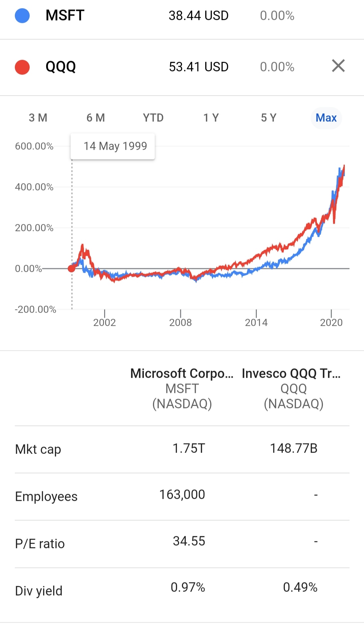Click the blue MSFT color dot

22,16
